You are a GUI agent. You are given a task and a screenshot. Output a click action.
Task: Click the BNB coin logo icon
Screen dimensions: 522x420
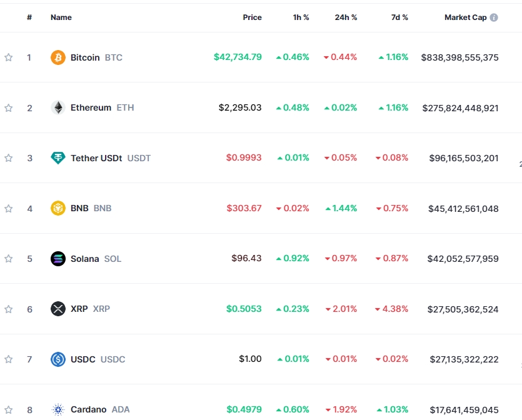pyautogui.click(x=58, y=208)
